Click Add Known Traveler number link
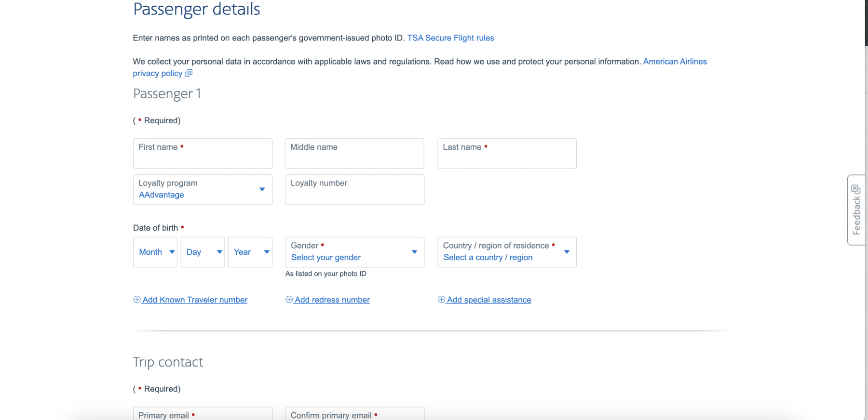The image size is (868, 420). 195,300
